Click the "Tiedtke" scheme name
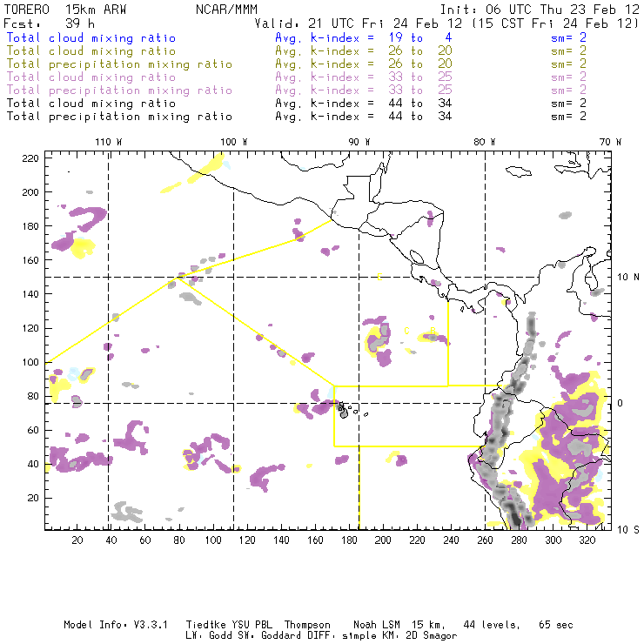The height and width of the screenshot is (644, 644). point(205,625)
